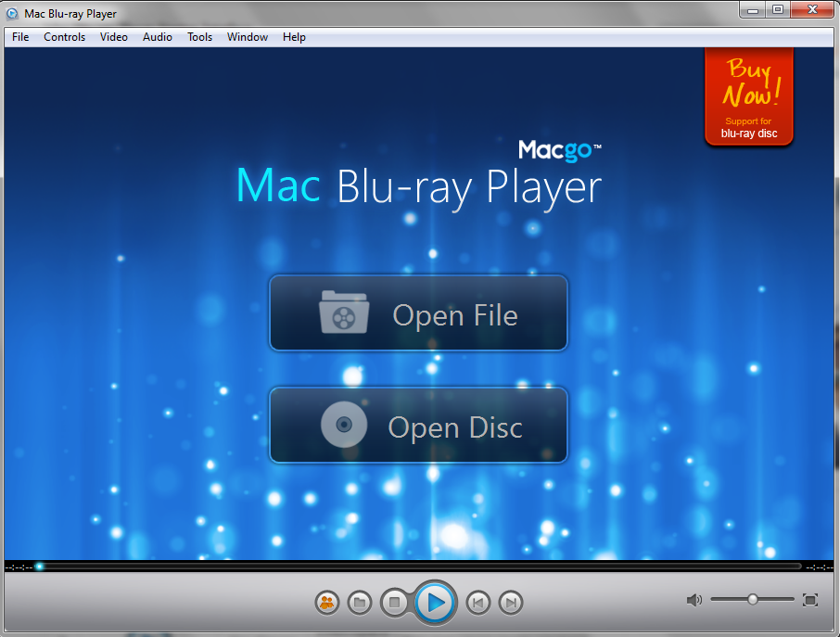Open the Tools menu
The image size is (840, 637).
[x=199, y=37]
